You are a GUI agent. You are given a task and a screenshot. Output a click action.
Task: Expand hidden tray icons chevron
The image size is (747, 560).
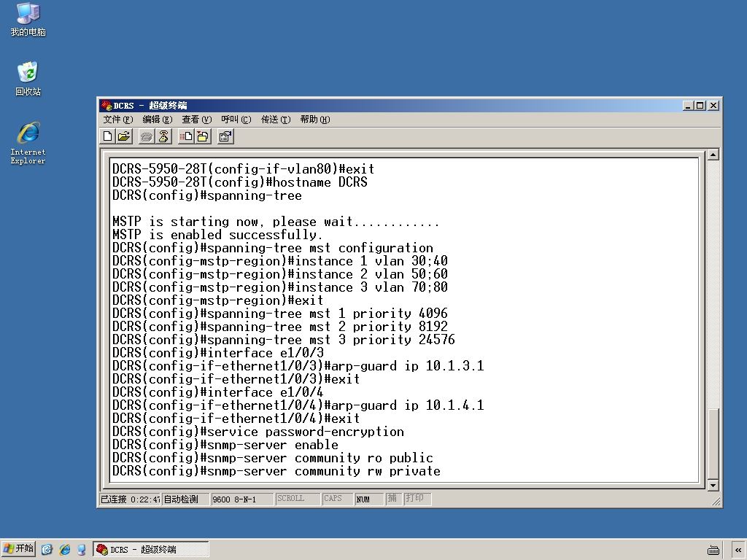point(738,550)
